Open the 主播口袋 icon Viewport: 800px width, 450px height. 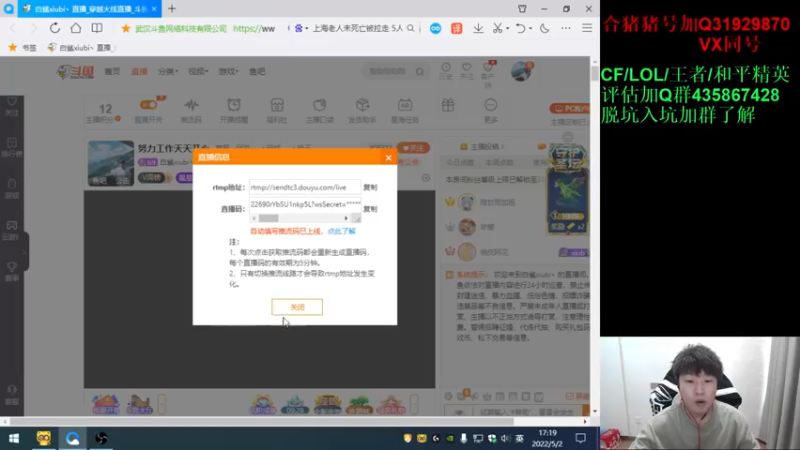pos(319,111)
